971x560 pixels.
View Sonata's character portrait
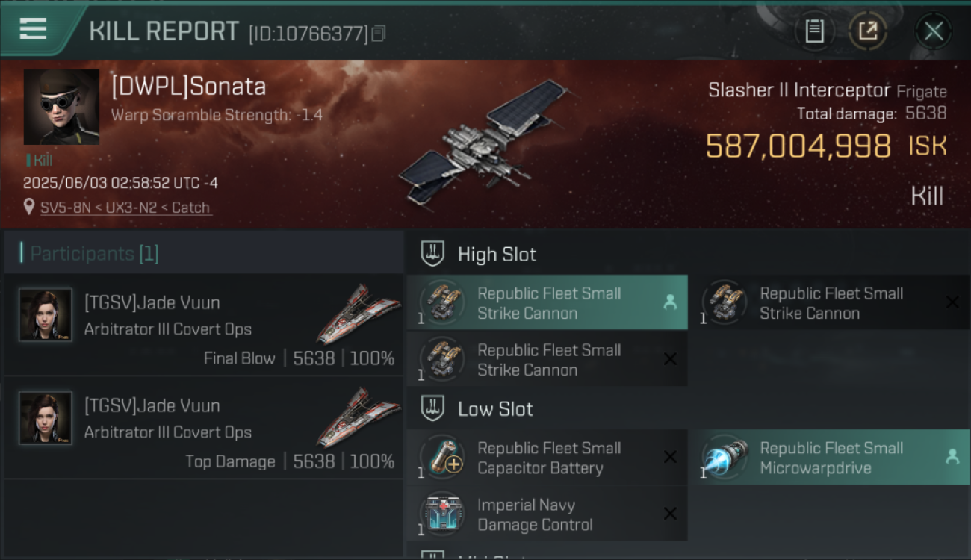[x=61, y=107]
